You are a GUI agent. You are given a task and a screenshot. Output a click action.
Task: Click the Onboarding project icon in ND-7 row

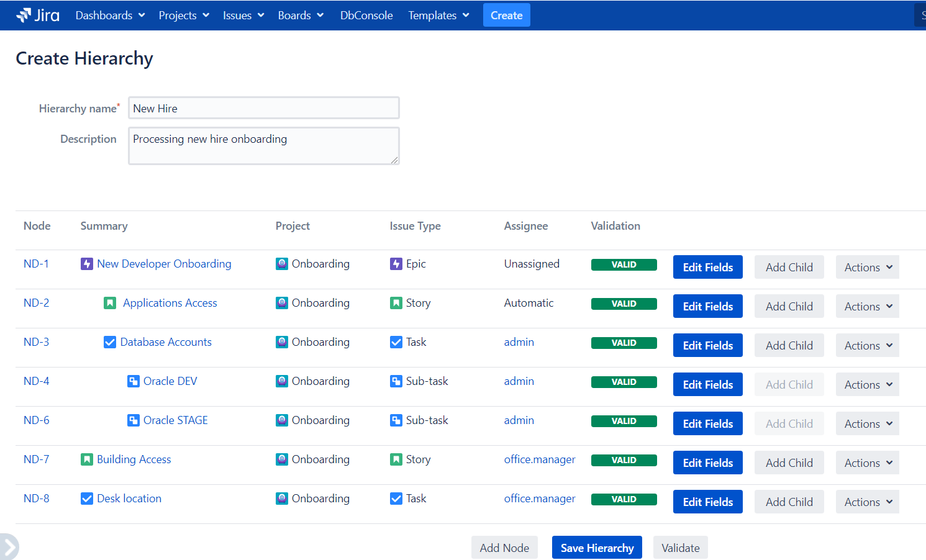coord(282,459)
